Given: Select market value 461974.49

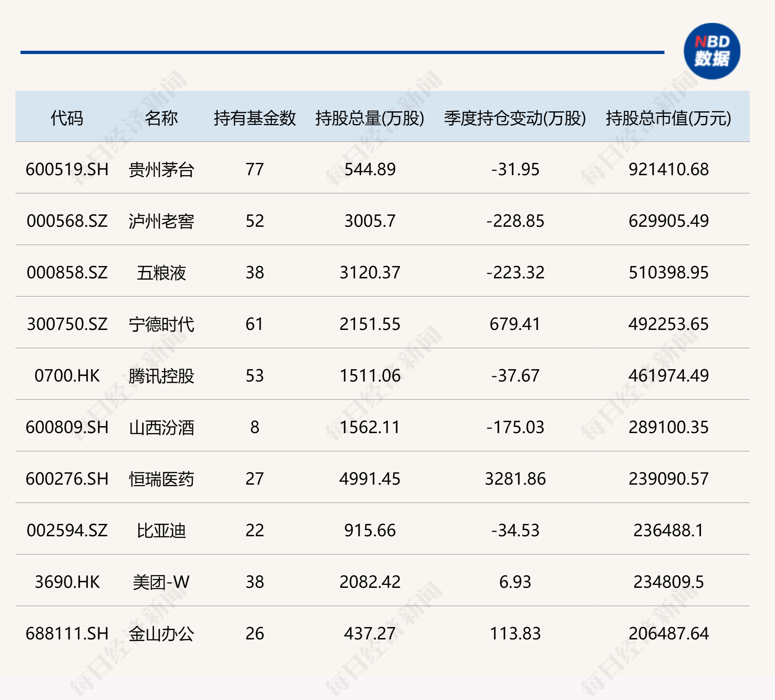Looking at the screenshot, I should 668,376.
